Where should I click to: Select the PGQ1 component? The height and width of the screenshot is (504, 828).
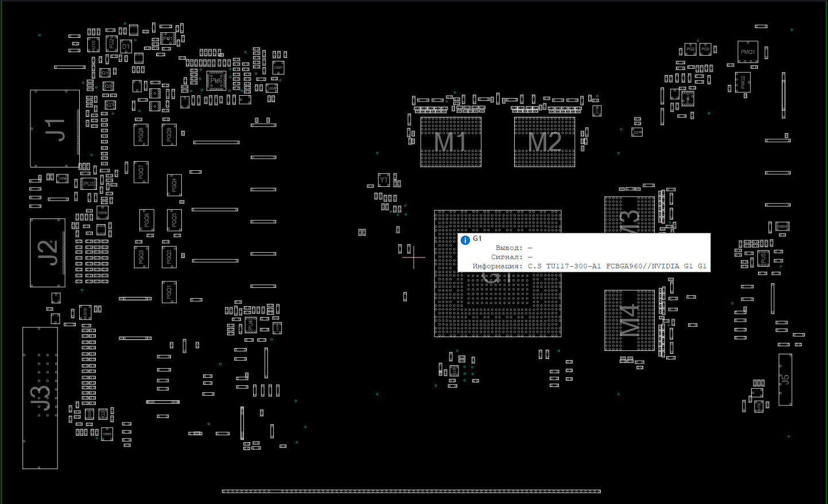click(169, 292)
